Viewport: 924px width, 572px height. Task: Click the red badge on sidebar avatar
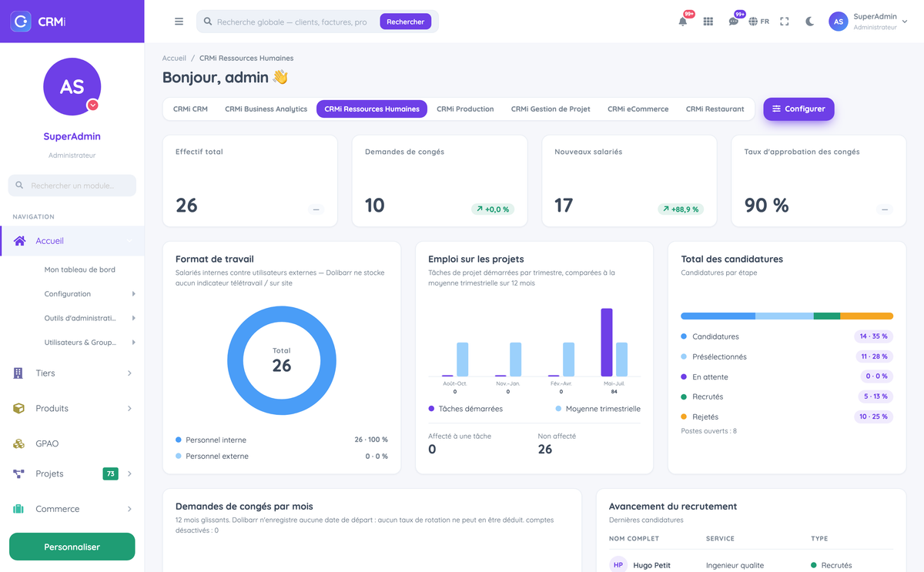(92, 105)
